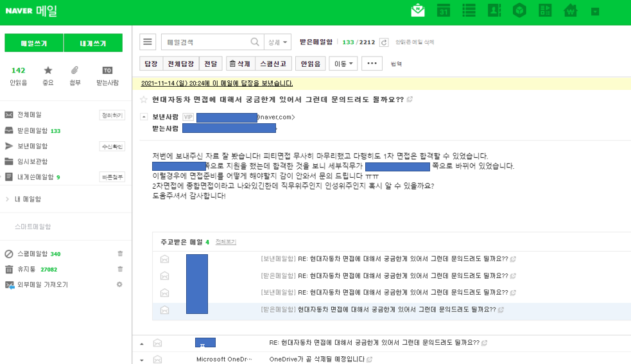Go to next mail with down arrow
The height and width of the screenshot is (364, 631).
tap(142, 360)
